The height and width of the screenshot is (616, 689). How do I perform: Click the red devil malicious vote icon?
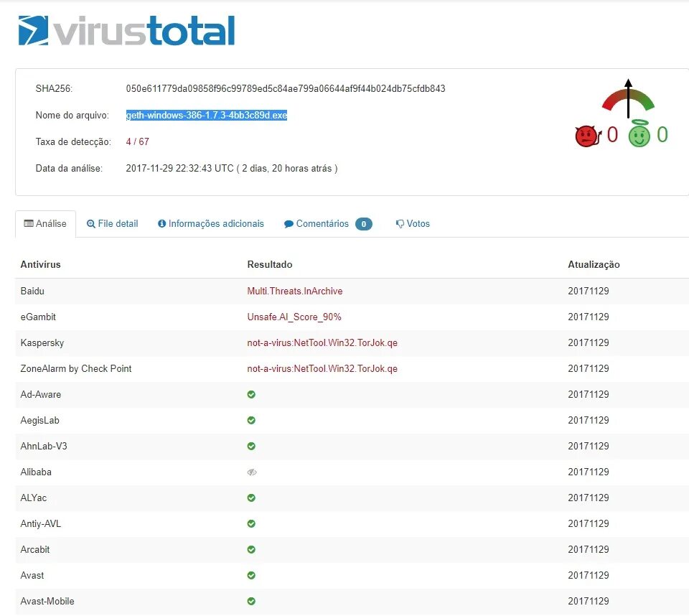(x=589, y=136)
